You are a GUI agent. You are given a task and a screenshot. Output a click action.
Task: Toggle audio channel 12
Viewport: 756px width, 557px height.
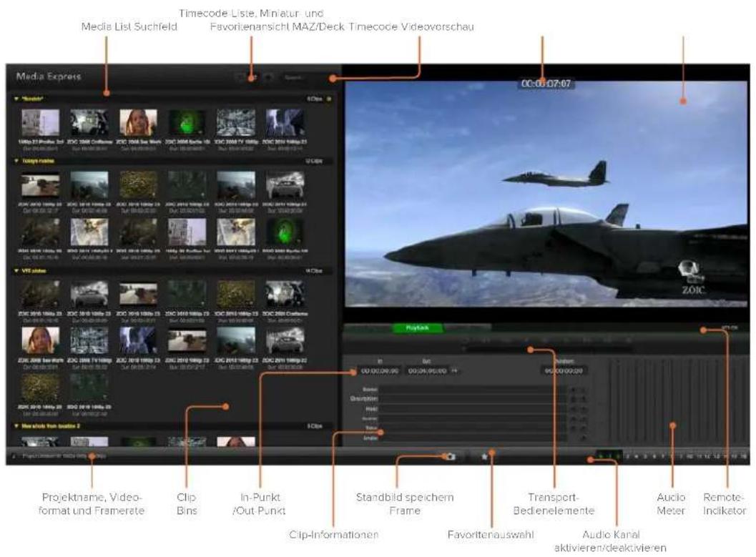[708, 455]
